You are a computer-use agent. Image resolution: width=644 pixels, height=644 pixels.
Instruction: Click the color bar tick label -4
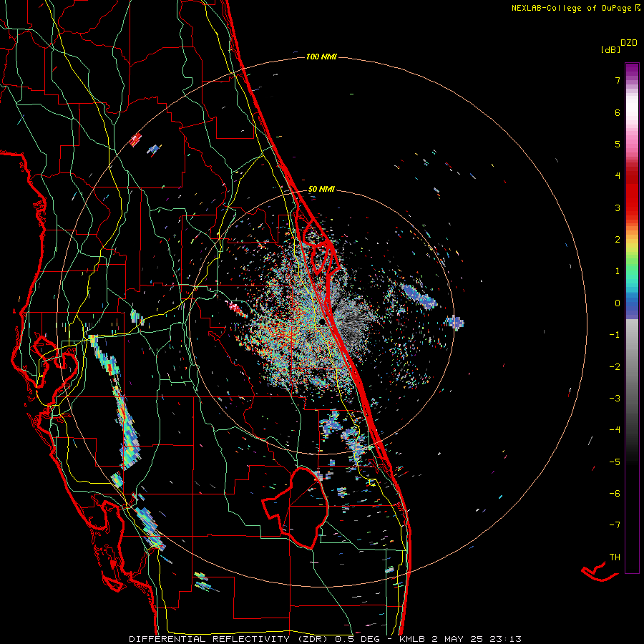[x=615, y=430]
